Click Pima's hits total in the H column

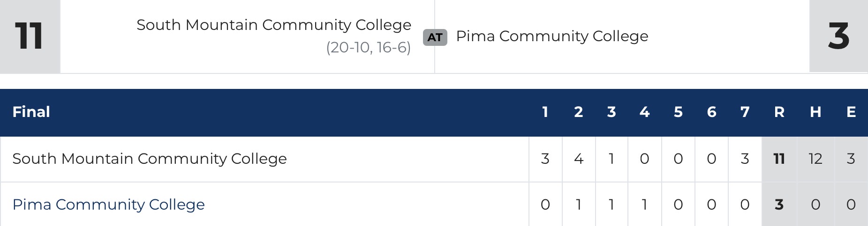point(815,204)
